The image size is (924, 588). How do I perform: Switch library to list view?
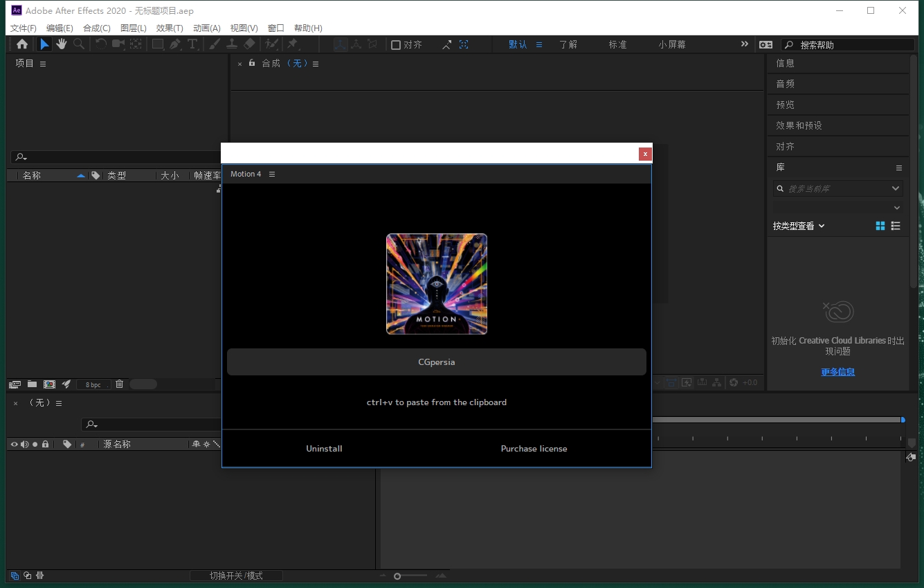896,226
